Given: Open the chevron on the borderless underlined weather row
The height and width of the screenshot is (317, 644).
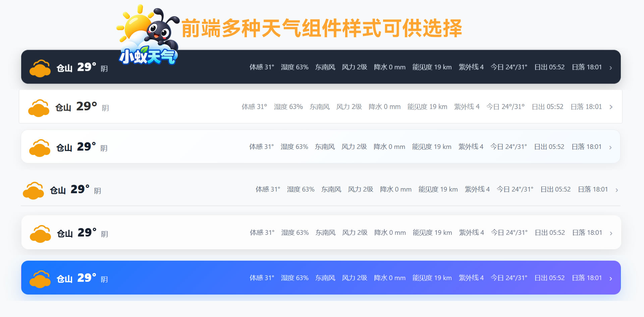Looking at the screenshot, I should (x=617, y=190).
